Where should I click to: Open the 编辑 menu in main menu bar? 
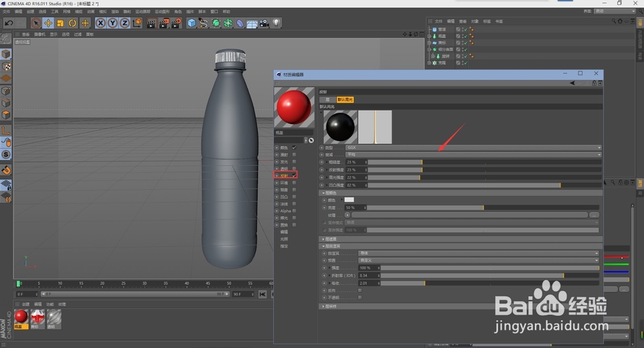click(19, 12)
